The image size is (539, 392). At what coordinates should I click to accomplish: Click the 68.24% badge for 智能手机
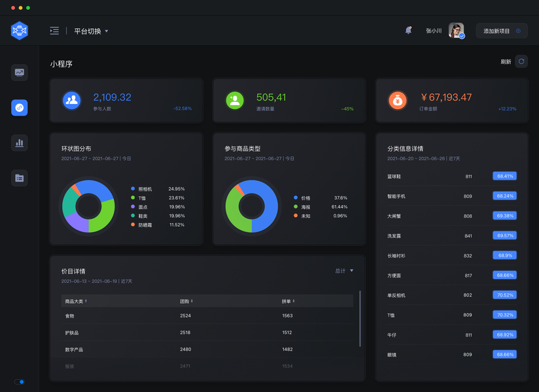(504, 196)
